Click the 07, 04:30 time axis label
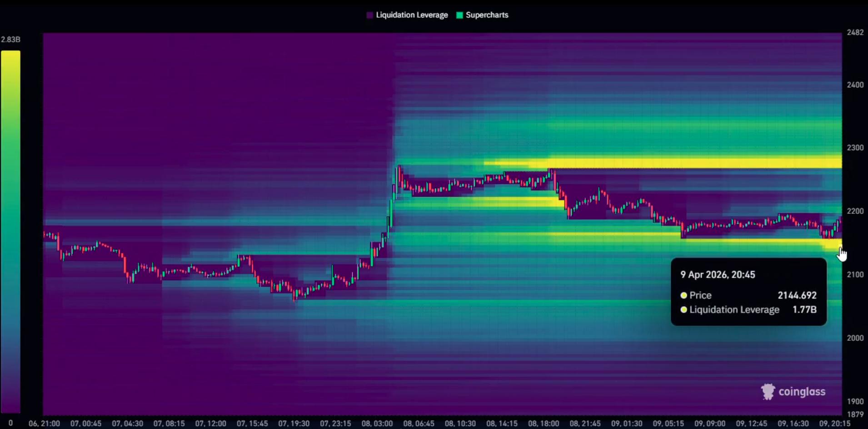868x429 pixels. click(x=127, y=424)
